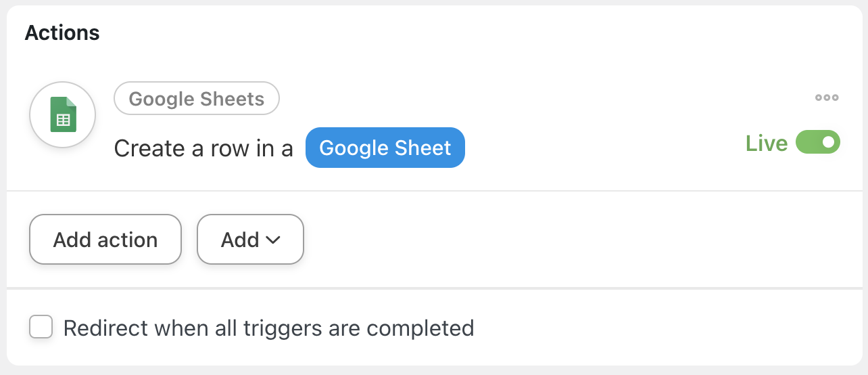Screen dimensions: 868x375
Task: Select the Google Sheets outlined tag
Action: tap(197, 99)
